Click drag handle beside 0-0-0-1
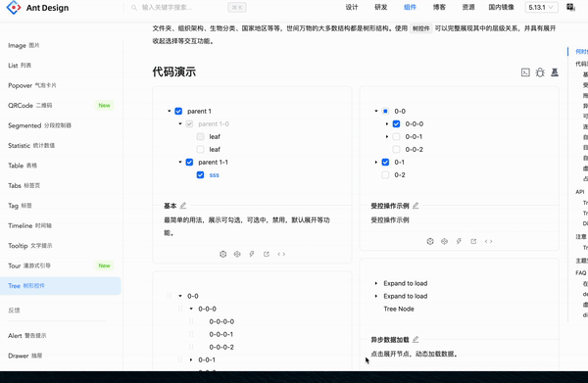 [191, 334]
